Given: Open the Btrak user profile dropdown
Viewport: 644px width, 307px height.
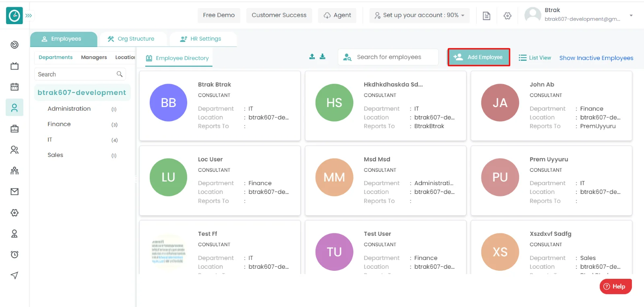Looking at the screenshot, I should [631, 16].
